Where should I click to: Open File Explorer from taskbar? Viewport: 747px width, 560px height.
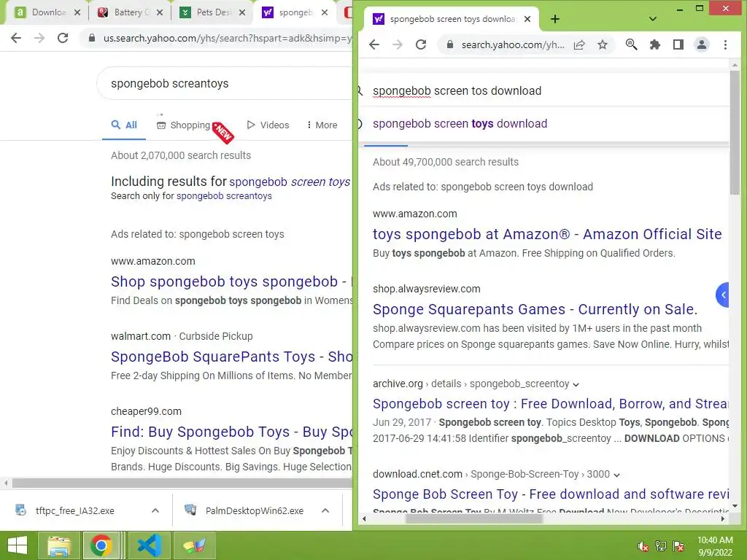[59, 545]
